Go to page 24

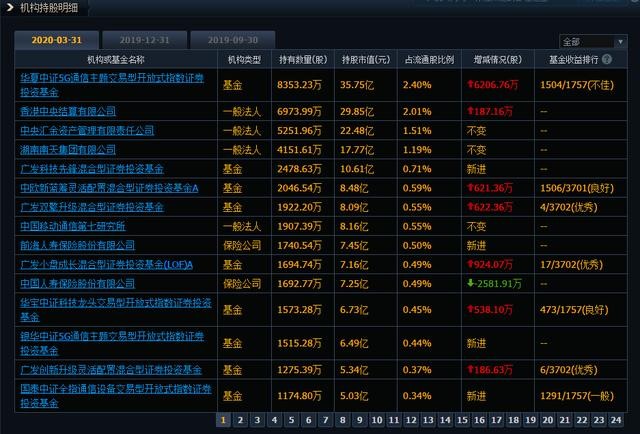point(616,420)
